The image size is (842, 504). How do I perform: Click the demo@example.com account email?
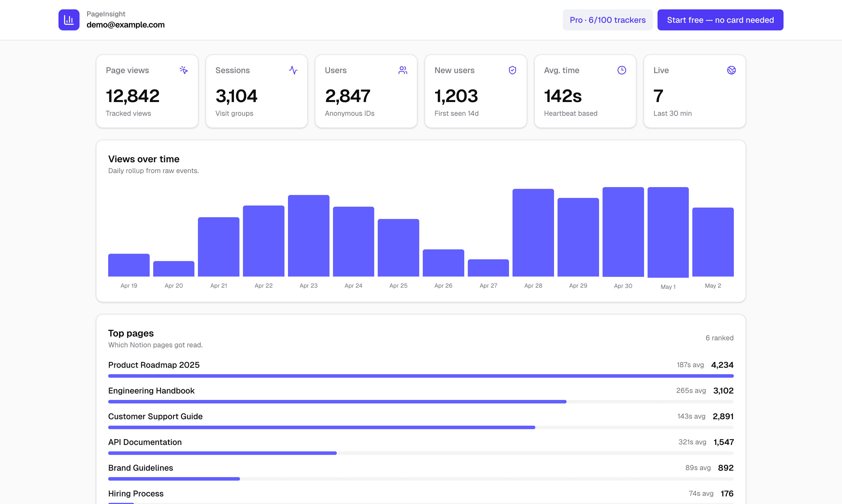click(x=126, y=25)
